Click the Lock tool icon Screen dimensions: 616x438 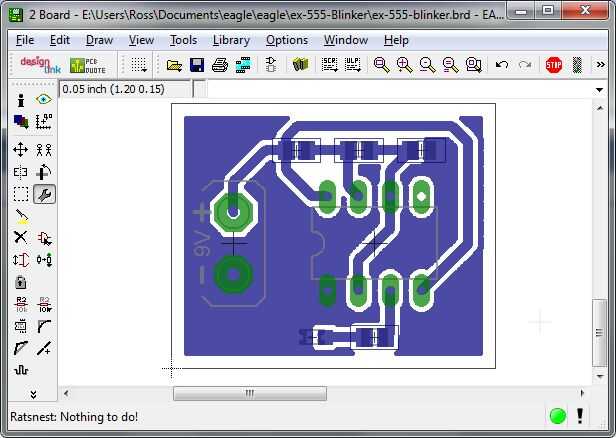pos(20,282)
